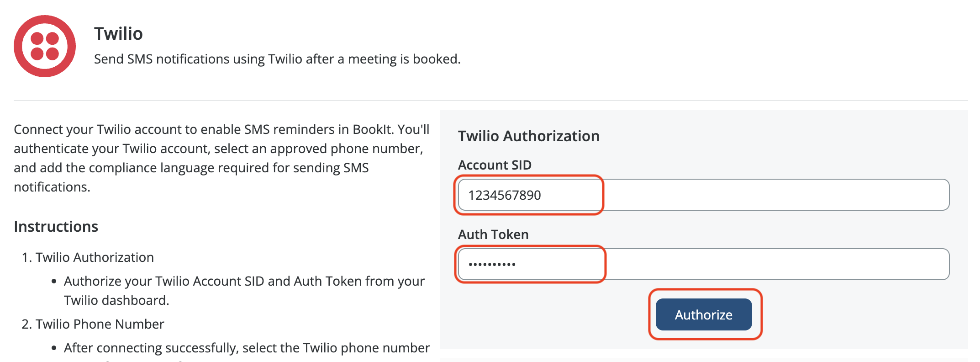Click the 1234567890 value in Account SID
The image size is (980, 362).
click(504, 196)
